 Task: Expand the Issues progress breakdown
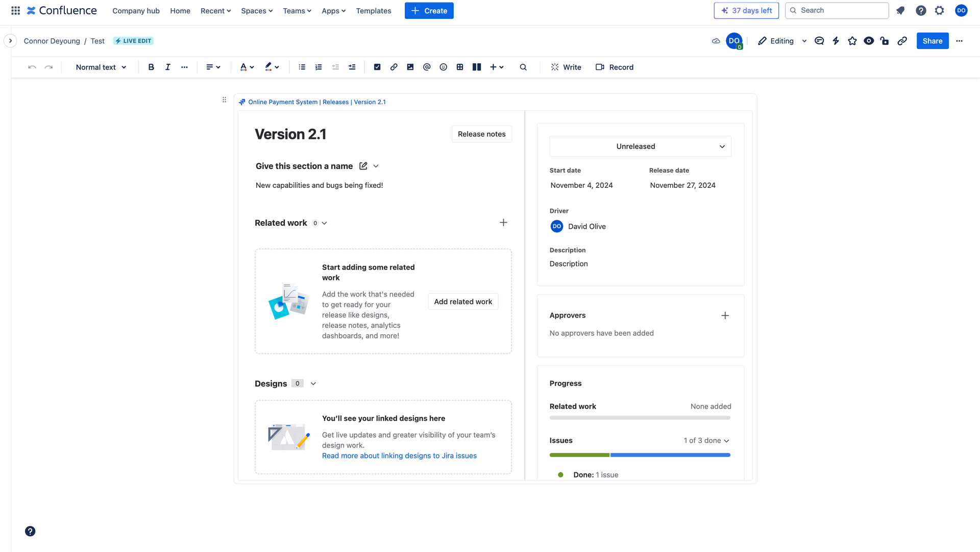pyautogui.click(x=727, y=441)
